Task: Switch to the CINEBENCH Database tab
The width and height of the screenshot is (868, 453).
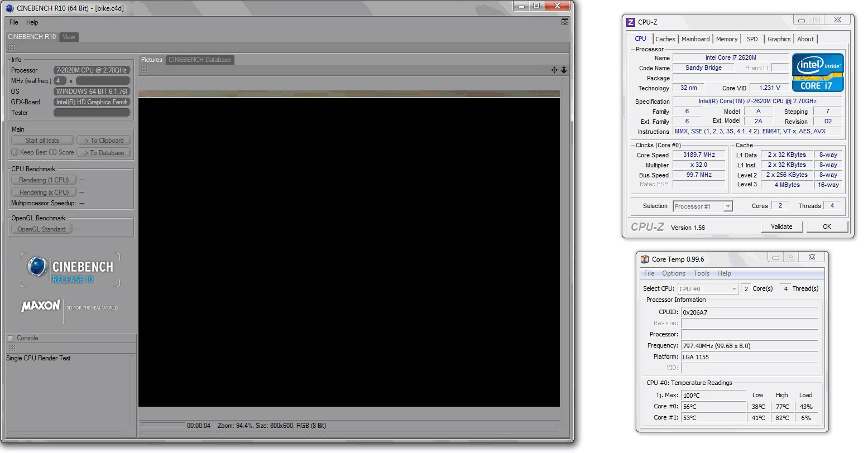Action: [199, 60]
